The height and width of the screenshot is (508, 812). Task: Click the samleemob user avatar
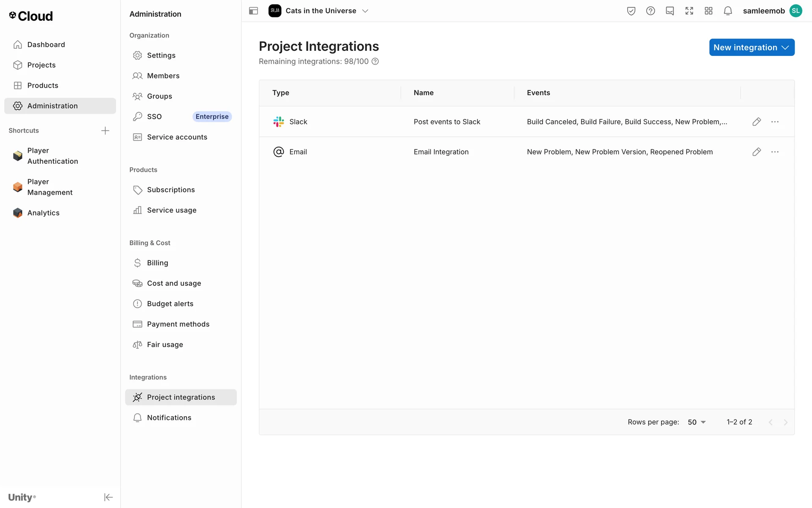[796, 11]
